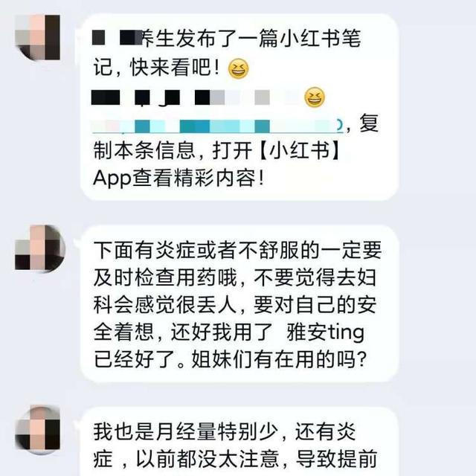Select the 小红书笔记 share message bubble
Viewport: 476px width, 476px height.
[239, 107]
